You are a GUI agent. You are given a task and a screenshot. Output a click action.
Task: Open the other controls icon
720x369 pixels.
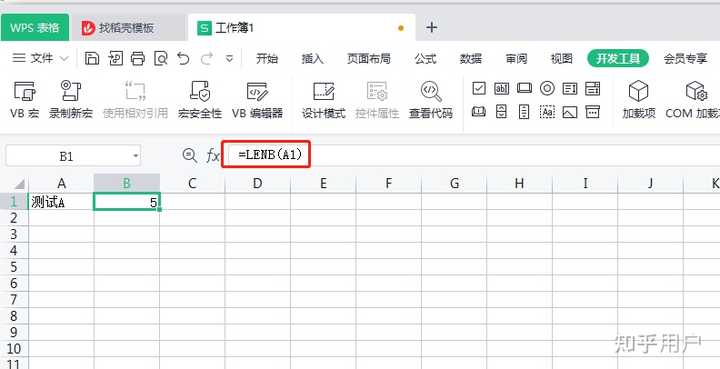(592, 112)
